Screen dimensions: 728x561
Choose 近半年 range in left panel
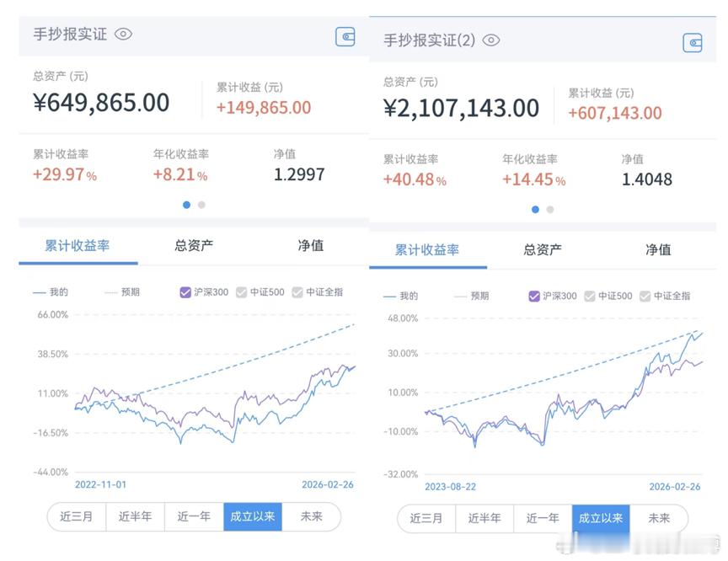tap(135, 516)
